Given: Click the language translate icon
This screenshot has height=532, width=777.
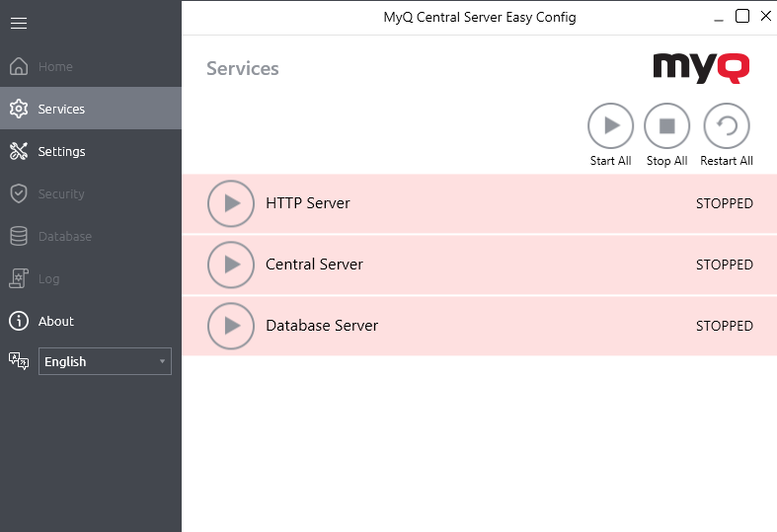Looking at the screenshot, I should (19, 361).
